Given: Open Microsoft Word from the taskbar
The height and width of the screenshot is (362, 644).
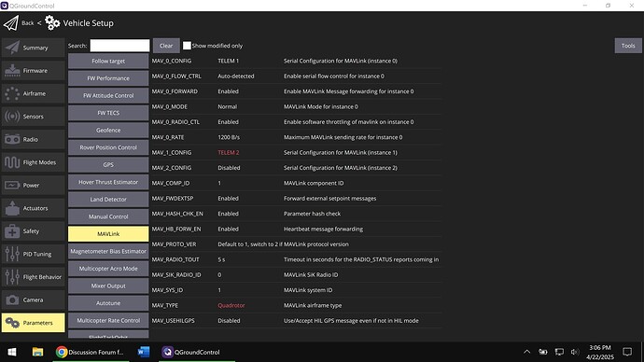Looking at the screenshot, I should 144,352.
